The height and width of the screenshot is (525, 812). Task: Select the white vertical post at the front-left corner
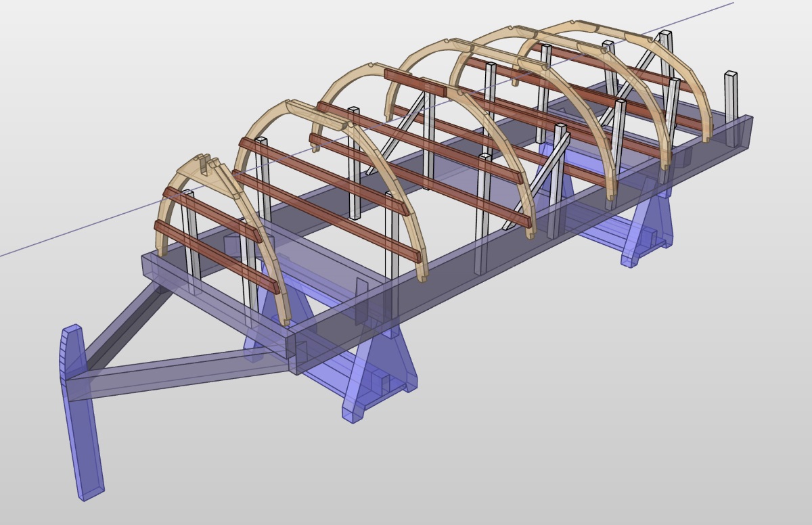191,244
